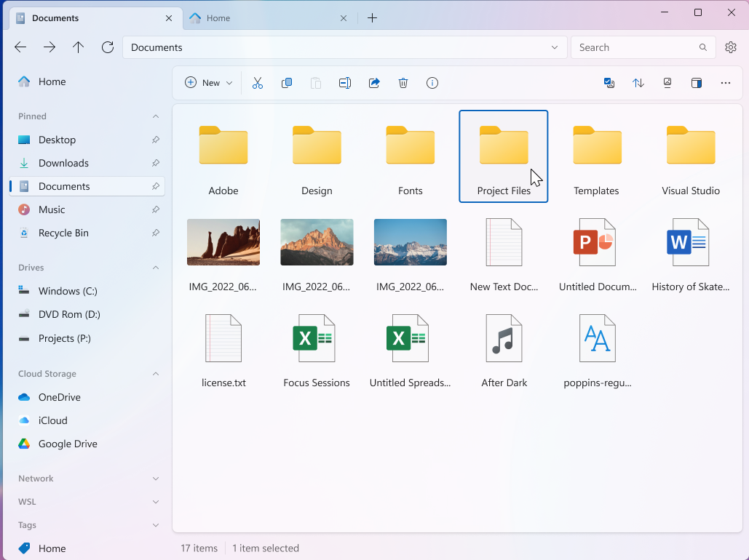Select the Focus Sessions Excel file
Viewport: 749px width, 560px height.
[317, 349]
